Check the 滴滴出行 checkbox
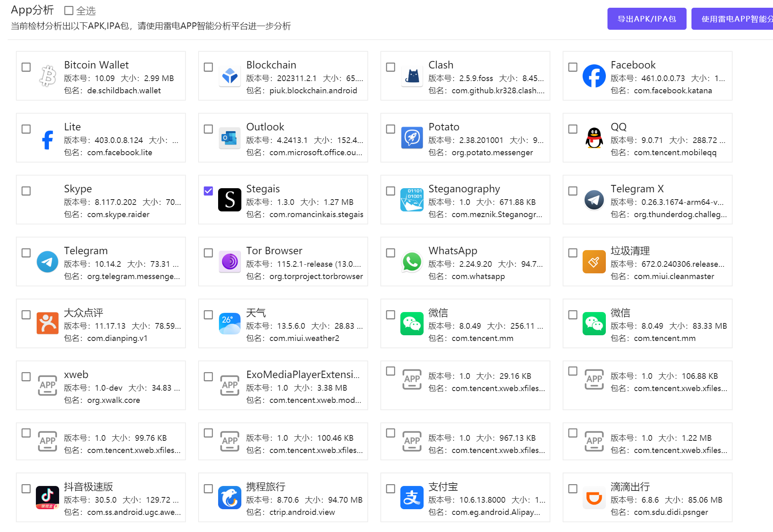Image resolution: width=773 pixels, height=532 pixels. click(573, 489)
